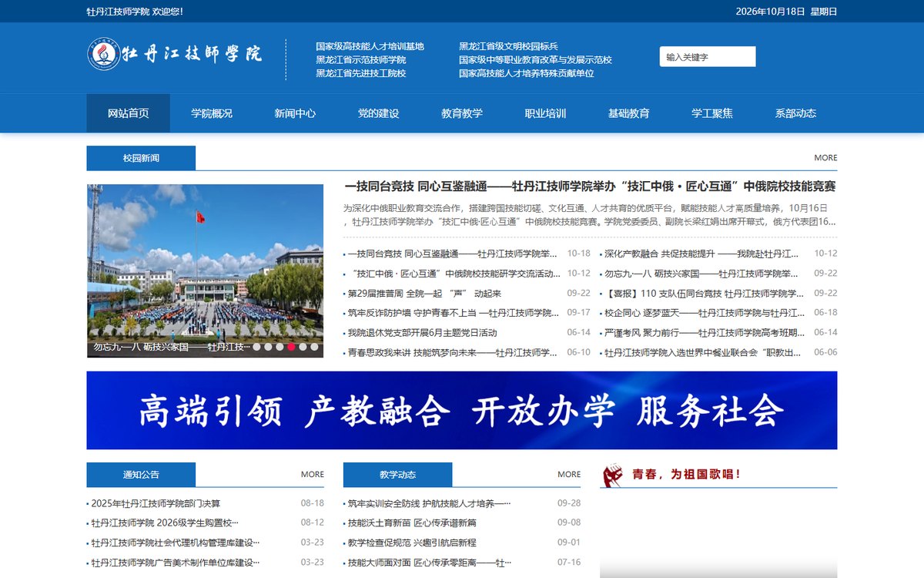
Task: Click honor text 国家级高技能人才培训基地
Action: tap(370, 46)
